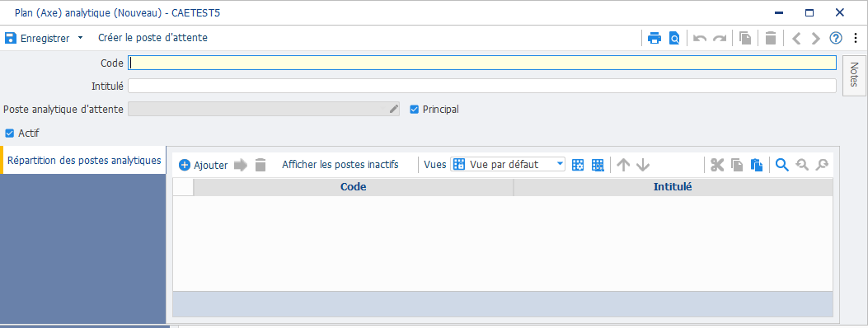Viewport: 868px width, 328px height.
Task: Toggle the Actif checkbox
Action: click(x=9, y=134)
